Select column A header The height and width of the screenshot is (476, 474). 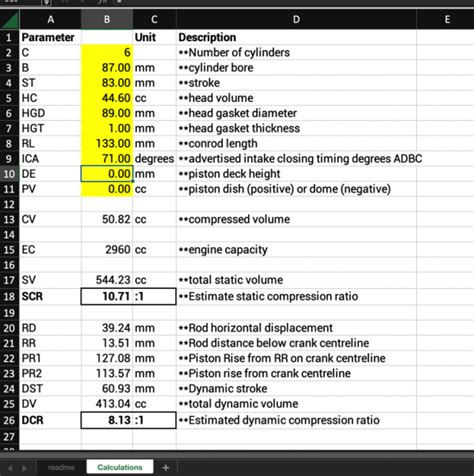tap(50, 20)
